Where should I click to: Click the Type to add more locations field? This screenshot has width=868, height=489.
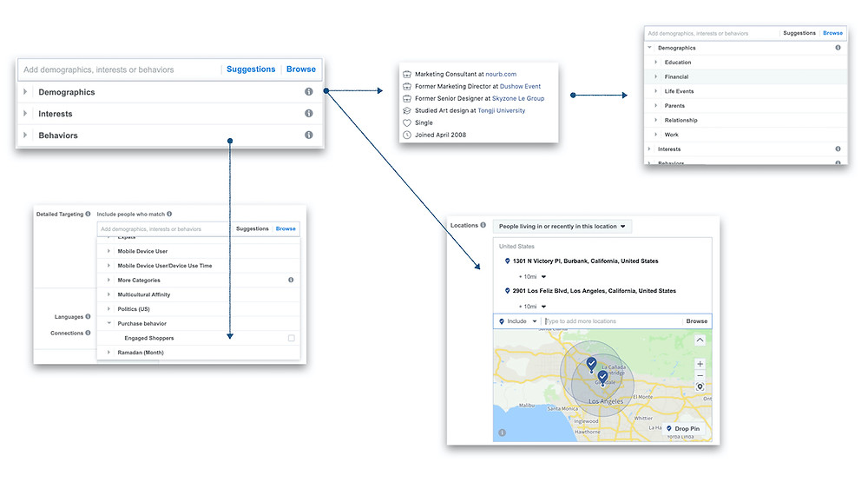612,321
